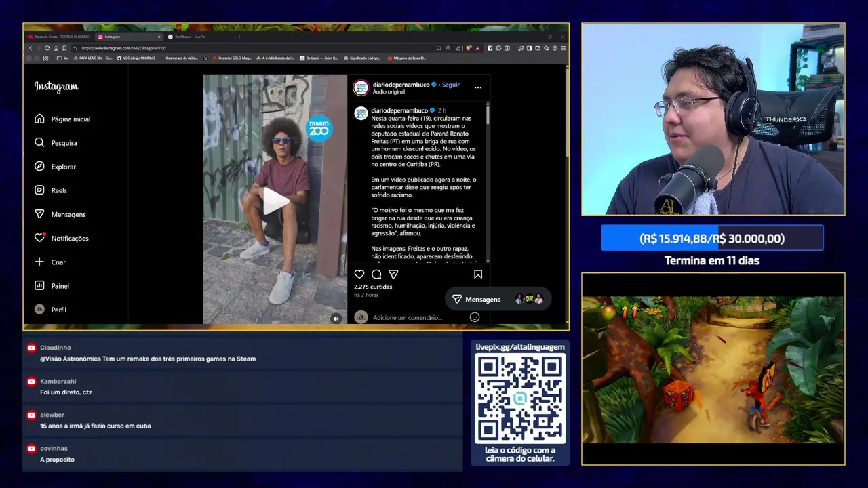Click the comment bubble icon

(376, 274)
